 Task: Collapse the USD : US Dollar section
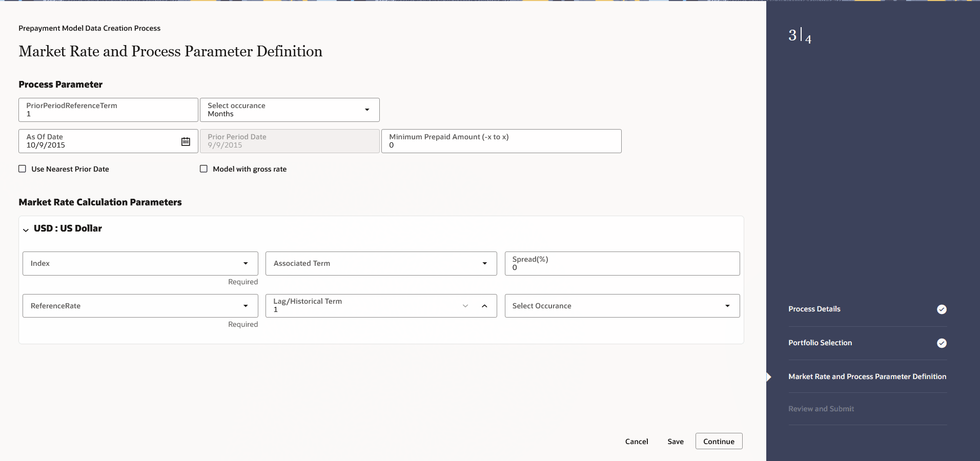pyautogui.click(x=25, y=230)
